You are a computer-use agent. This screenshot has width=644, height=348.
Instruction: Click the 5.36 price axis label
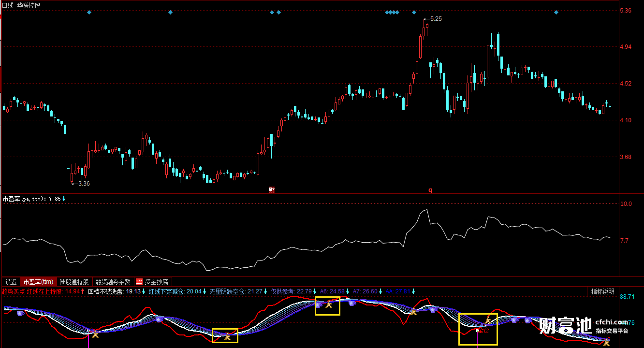click(626, 10)
